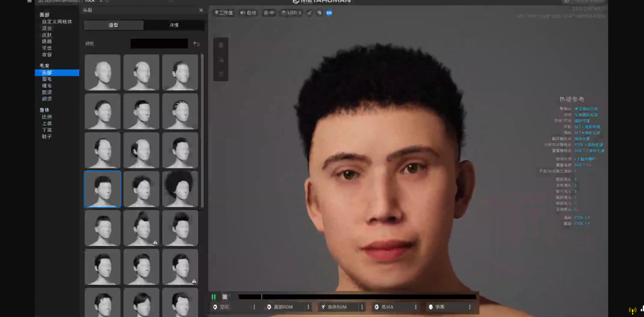Open the 皮肤 skin settings
This screenshot has width=644, height=317.
(x=47, y=35)
